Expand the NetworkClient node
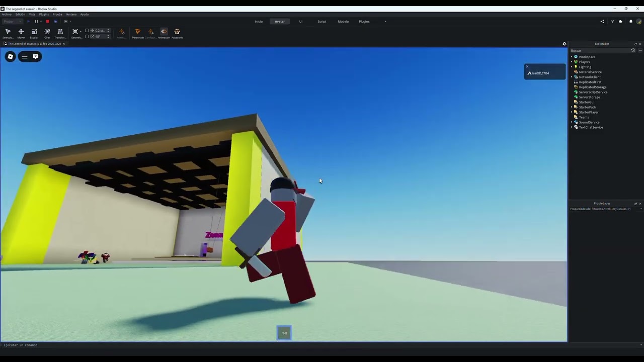644x362 pixels. click(572, 77)
